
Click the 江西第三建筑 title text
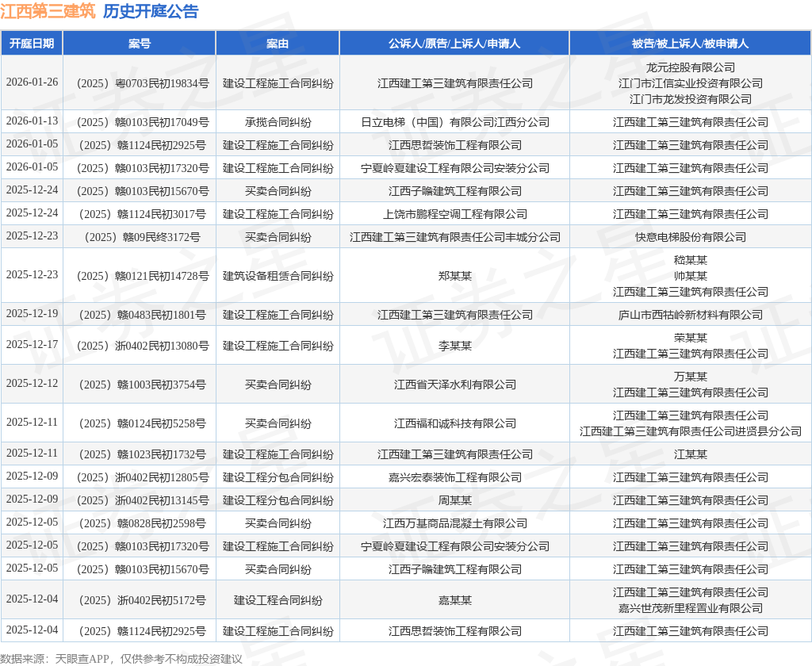[48, 11]
